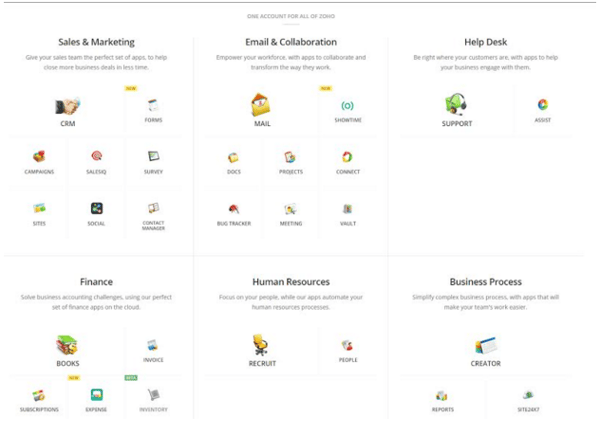This screenshot has width=600, height=436.
Task: Open the Connect app icon
Action: coord(347,157)
